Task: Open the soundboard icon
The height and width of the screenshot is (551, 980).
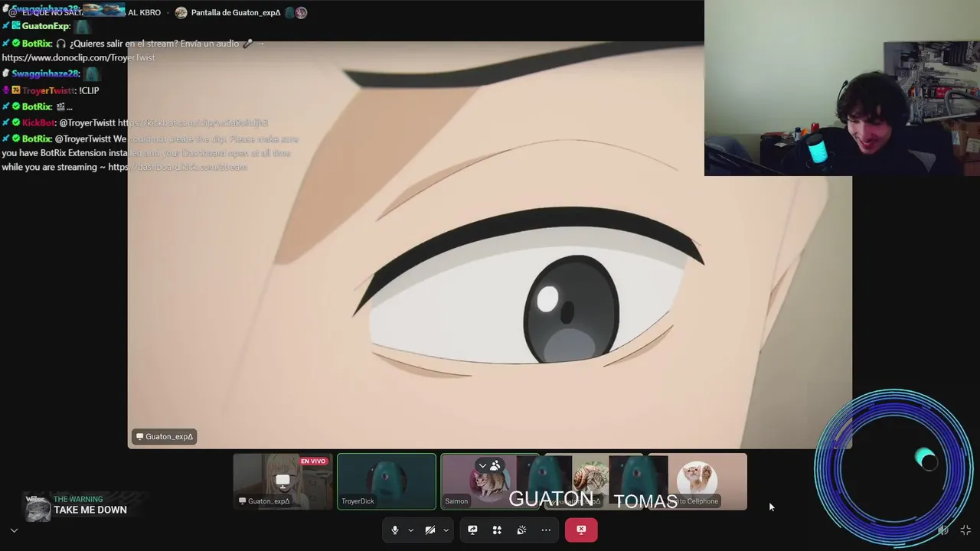Action: click(521, 530)
